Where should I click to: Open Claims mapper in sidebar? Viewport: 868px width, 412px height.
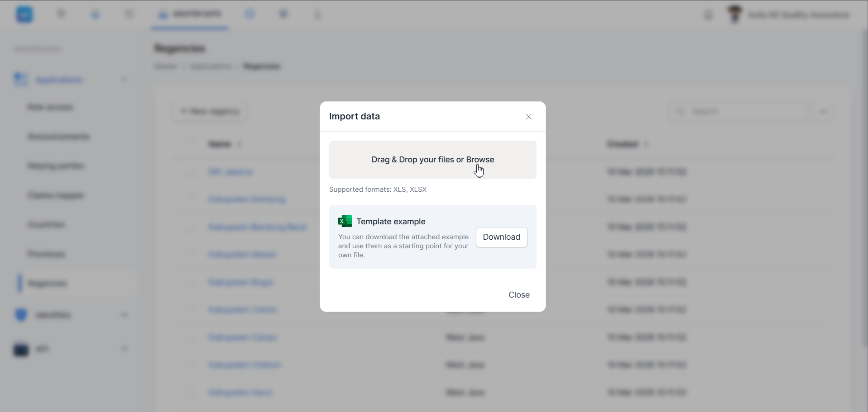pyautogui.click(x=56, y=195)
